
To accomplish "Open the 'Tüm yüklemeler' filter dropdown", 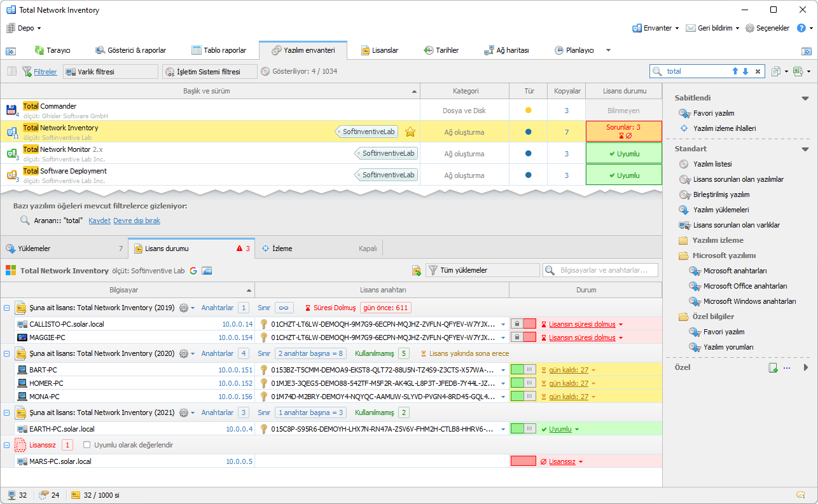I will 482,271.
